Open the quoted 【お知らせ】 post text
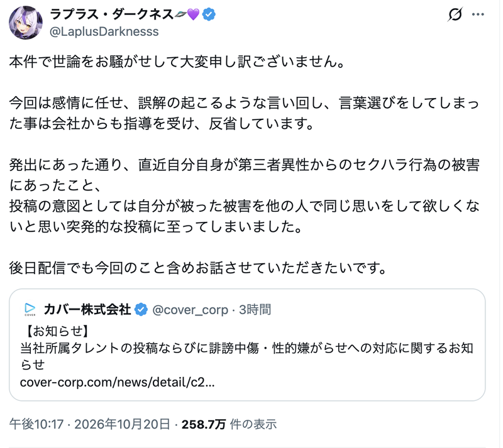 coord(246,348)
